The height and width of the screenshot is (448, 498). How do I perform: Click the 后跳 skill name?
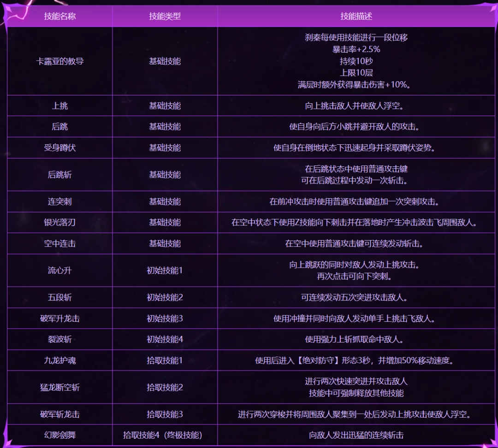pyautogui.click(x=59, y=127)
